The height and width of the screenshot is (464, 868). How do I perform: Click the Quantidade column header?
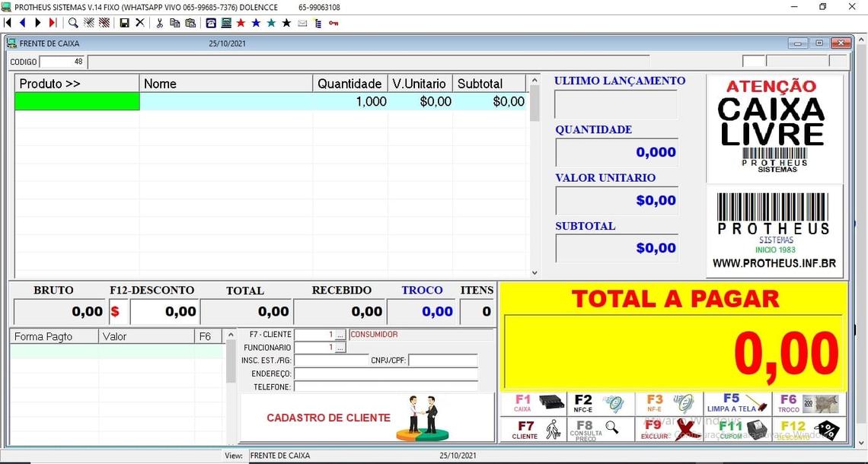pyautogui.click(x=349, y=84)
